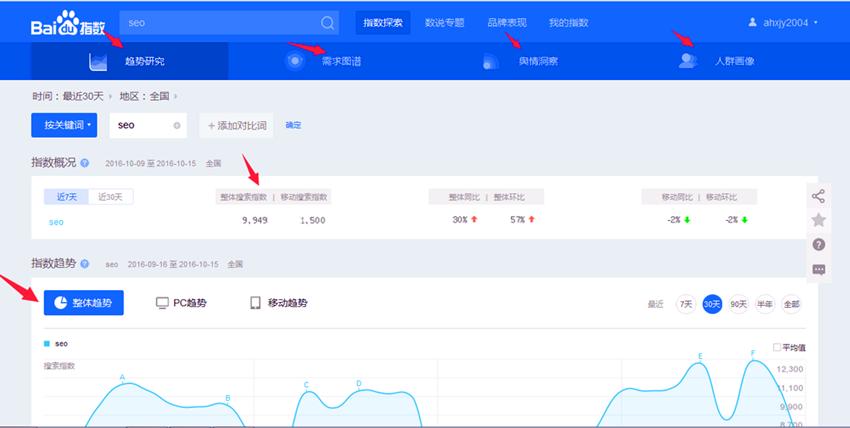Select the 近7天 toggle
850x428 pixels.
click(67, 197)
